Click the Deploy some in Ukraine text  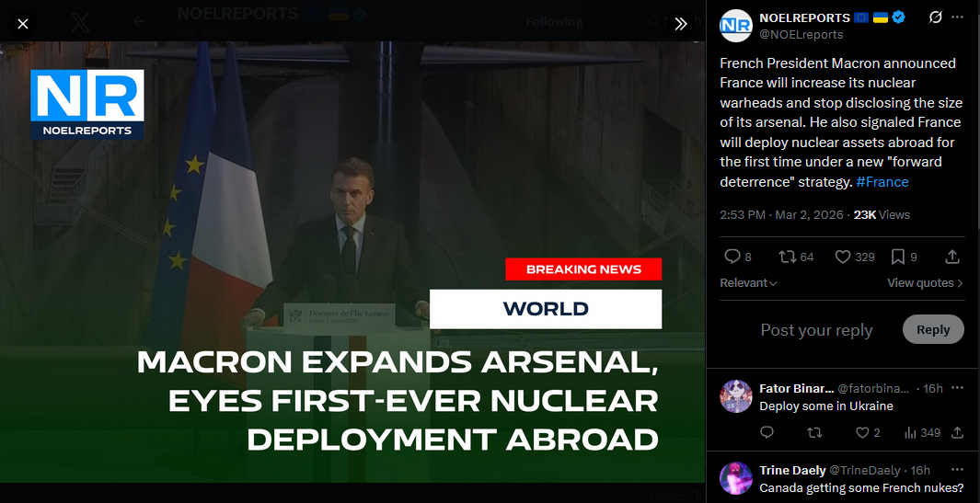coord(826,406)
